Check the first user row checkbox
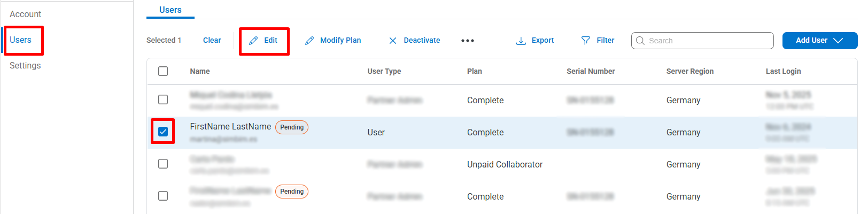 pyautogui.click(x=163, y=100)
